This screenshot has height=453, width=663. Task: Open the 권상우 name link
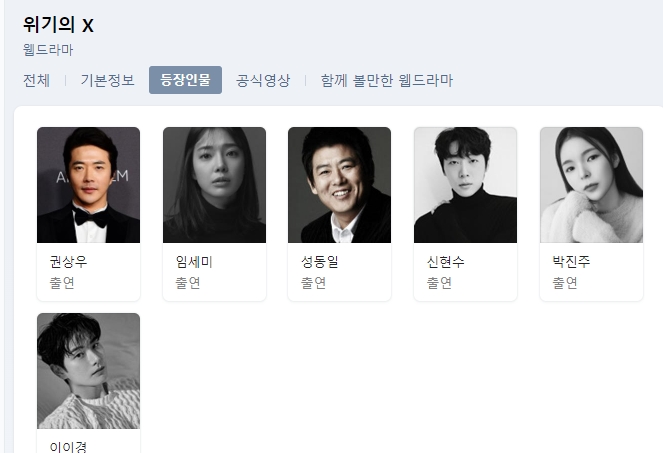coord(68,262)
